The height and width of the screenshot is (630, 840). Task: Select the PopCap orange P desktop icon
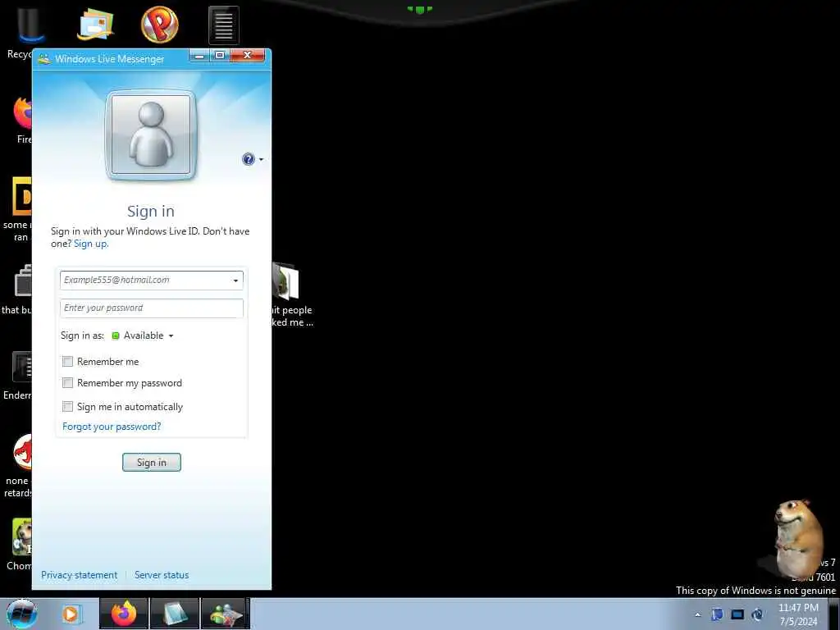point(160,25)
